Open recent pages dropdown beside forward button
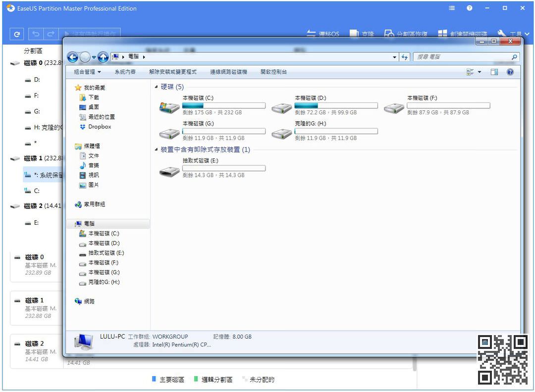The height and width of the screenshot is (392, 535). pyautogui.click(x=94, y=57)
